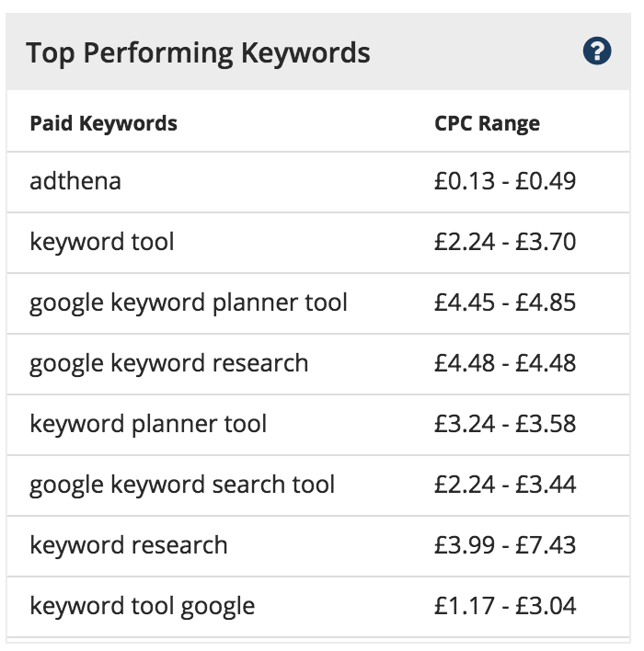Click CPC value £0.13 - £0.49
Image resolution: width=644 pixels, height=651 pixels.
click(x=505, y=181)
